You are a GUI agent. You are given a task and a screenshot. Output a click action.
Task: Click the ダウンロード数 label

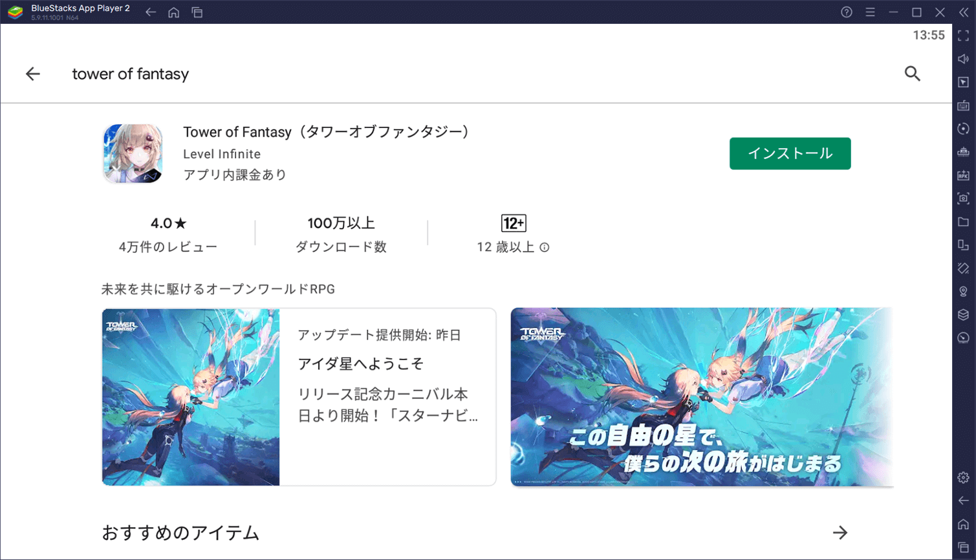[342, 247]
